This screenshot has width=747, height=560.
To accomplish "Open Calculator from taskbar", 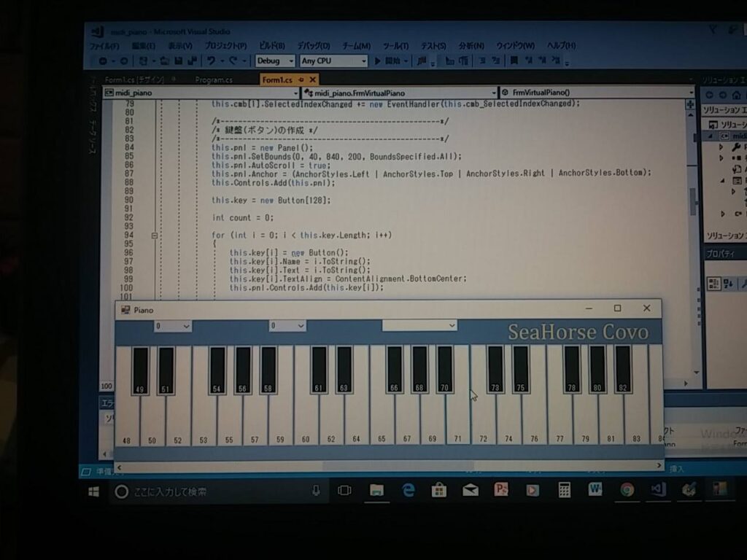I will click(565, 490).
